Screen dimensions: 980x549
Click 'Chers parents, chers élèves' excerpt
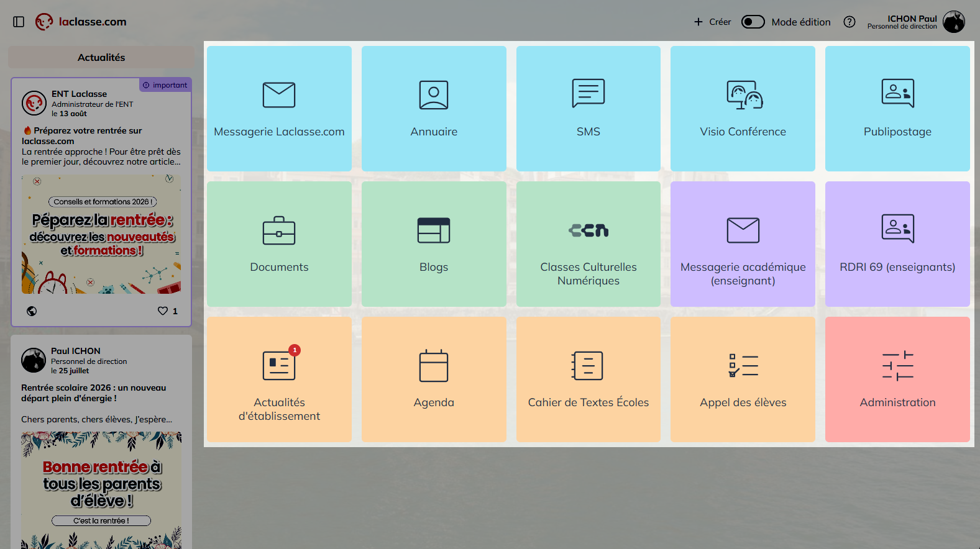pos(96,419)
